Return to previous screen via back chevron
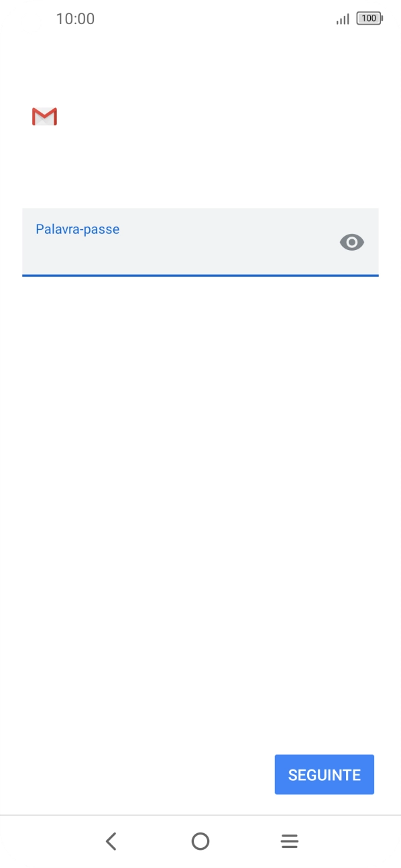401x868 pixels. coord(111,841)
